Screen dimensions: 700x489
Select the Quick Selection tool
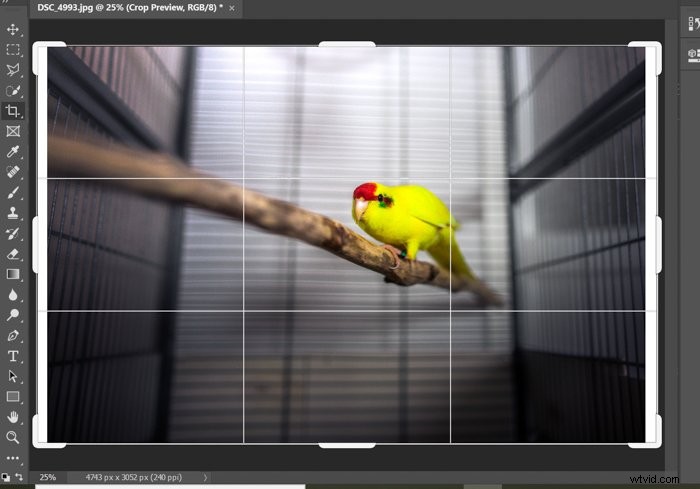coord(12,90)
